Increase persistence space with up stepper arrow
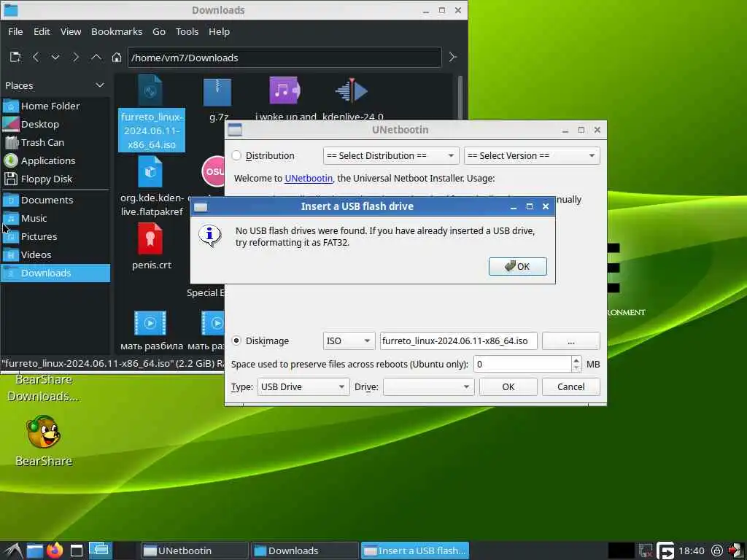Image resolution: width=747 pixels, height=560 pixels. coord(576,360)
